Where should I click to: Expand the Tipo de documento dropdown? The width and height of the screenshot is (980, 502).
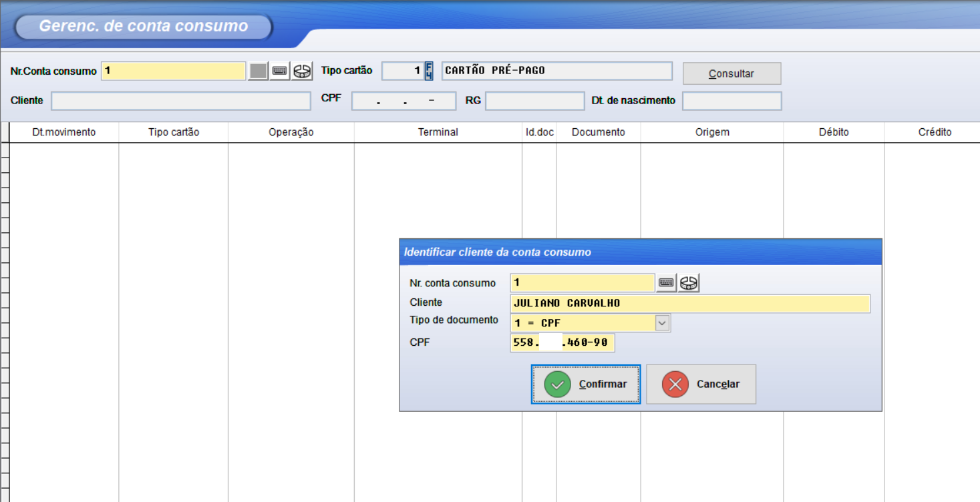point(661,323)
